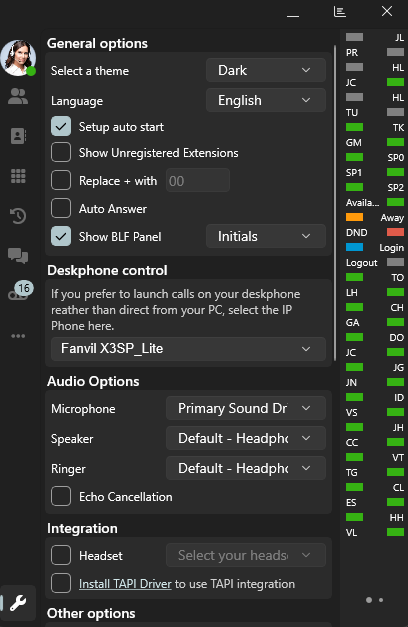Open voicemail with 16 badge
This screenshot has width=408, height=627.
(x=20, y=291)
